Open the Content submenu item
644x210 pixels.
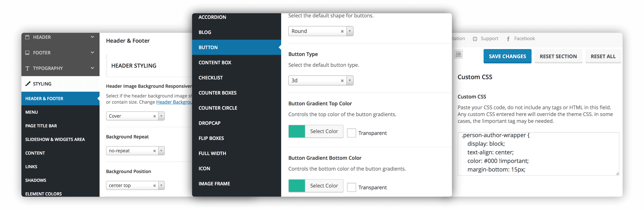coord(61,153)
